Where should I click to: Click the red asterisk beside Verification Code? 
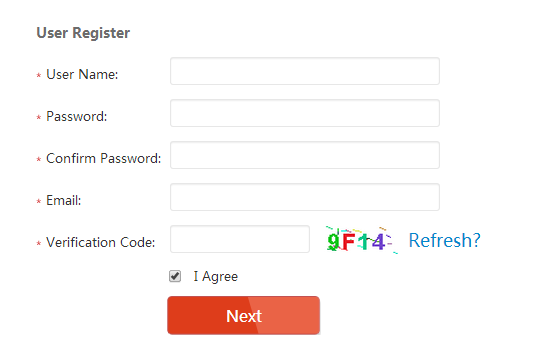(39, 243)
